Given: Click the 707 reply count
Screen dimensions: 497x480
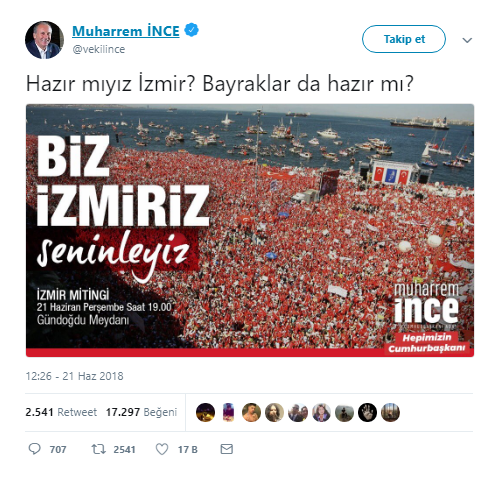Looking at the screenshot, I should pyautogui.click(x=58, y=450).
